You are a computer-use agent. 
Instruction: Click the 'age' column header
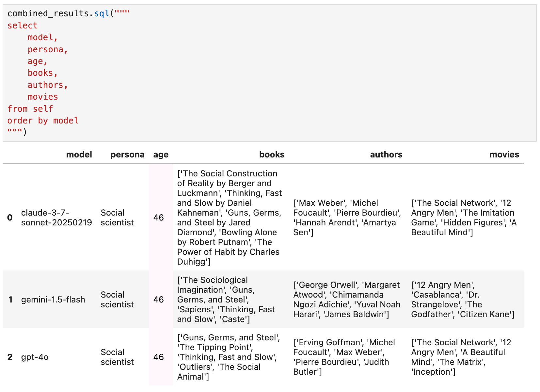pos(161,155)
